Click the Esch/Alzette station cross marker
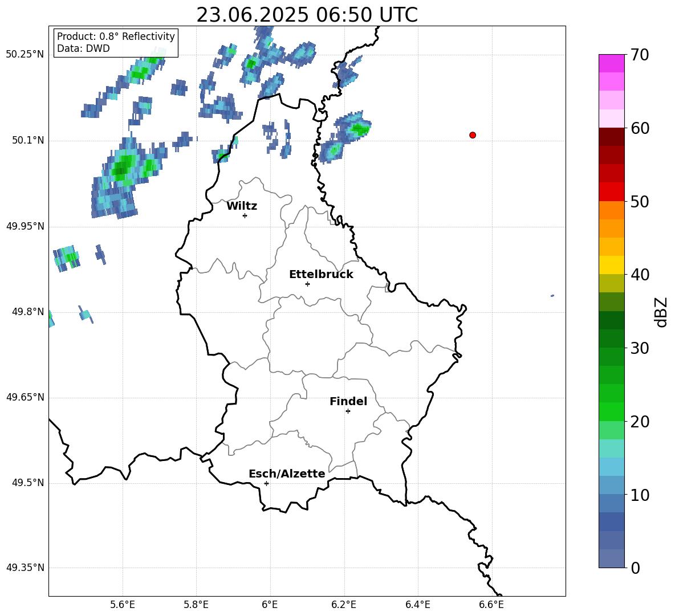This screenshot has height=616, width=675. [x=266, y=483]
